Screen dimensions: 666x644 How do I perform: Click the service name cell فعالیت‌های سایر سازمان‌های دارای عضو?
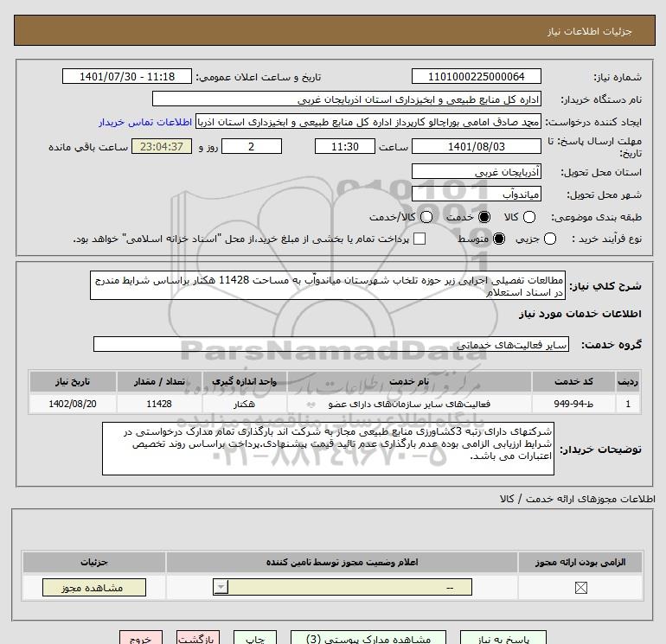[x=409, y=404]
